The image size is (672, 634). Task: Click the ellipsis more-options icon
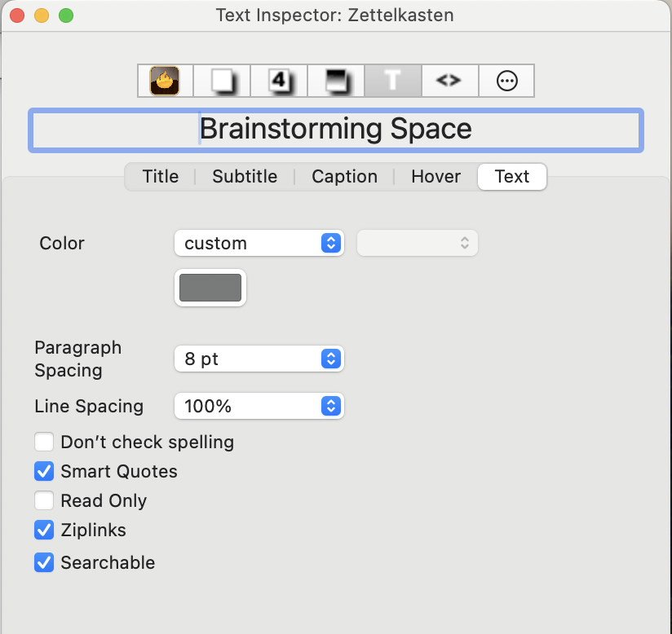pos(506,81)
